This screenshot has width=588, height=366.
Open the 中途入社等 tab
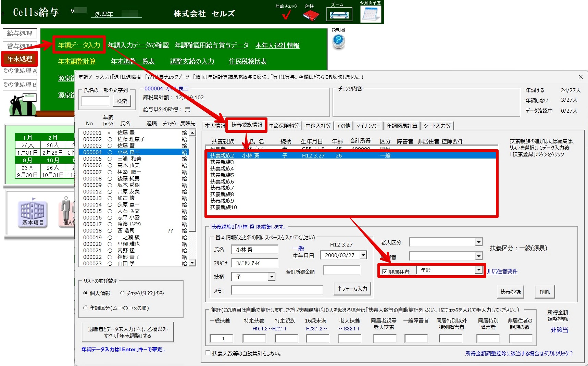click(318, 126)
